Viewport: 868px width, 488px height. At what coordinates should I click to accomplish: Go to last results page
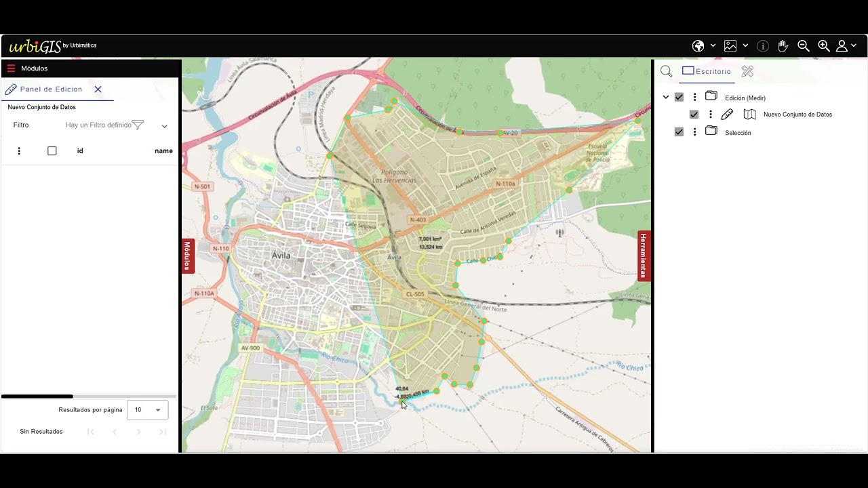pos(163,432)
